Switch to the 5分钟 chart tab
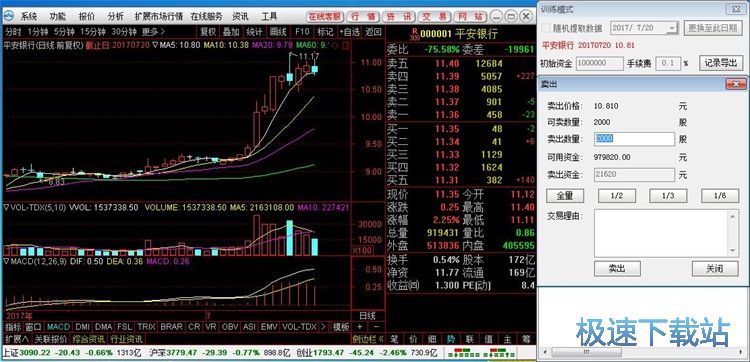Screen dimensions: 750x362 (64, 32)
